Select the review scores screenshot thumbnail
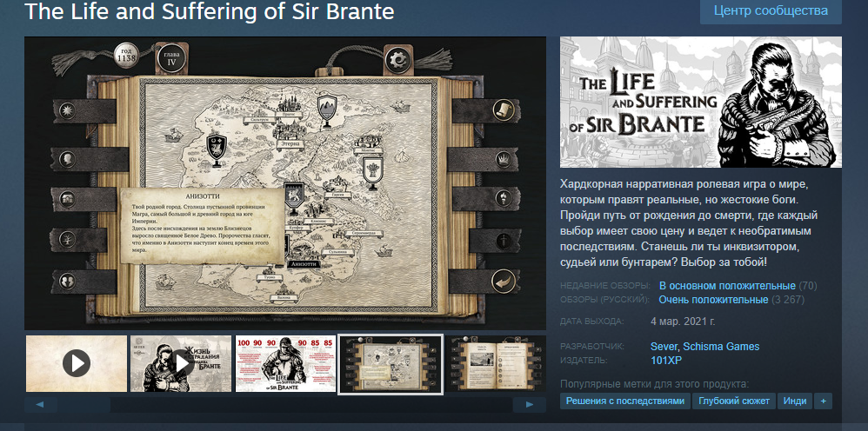 [285, 363]
